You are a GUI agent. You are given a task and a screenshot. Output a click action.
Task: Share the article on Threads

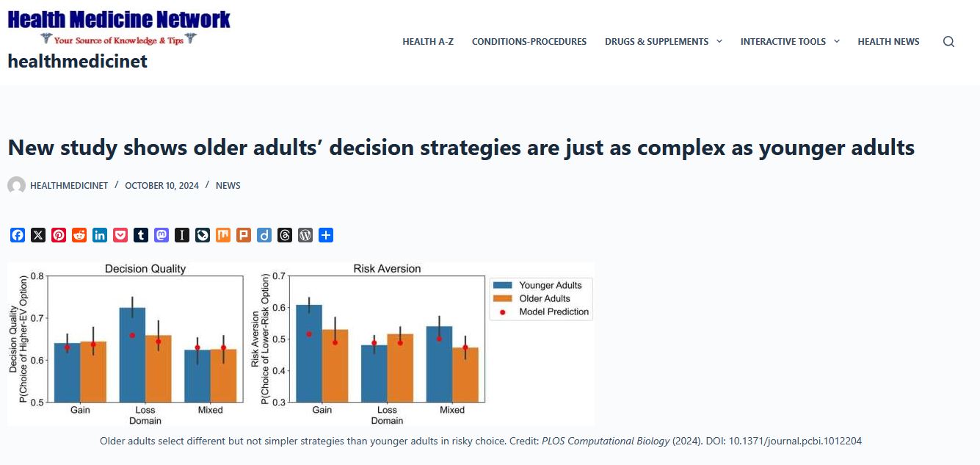coord(285,235)
